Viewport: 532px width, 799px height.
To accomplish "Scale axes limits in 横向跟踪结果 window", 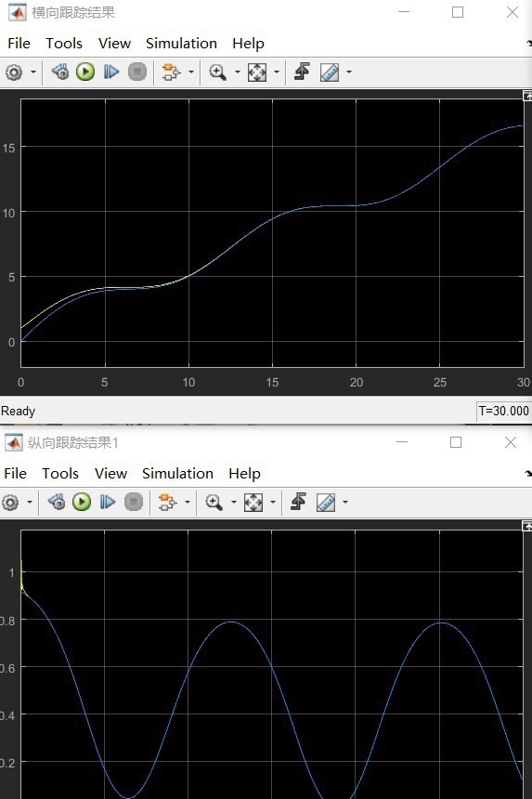I will (257, 72).
